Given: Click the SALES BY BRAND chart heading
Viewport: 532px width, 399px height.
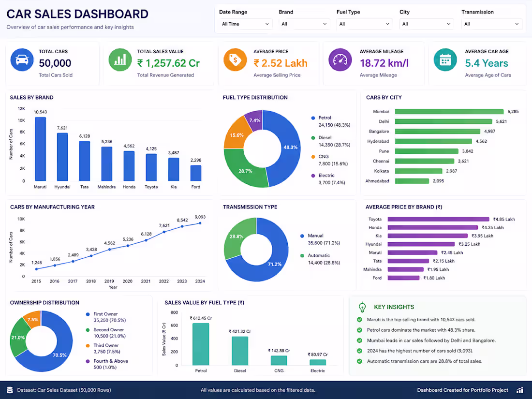Looking at the screenshot, I should [31, 98].
